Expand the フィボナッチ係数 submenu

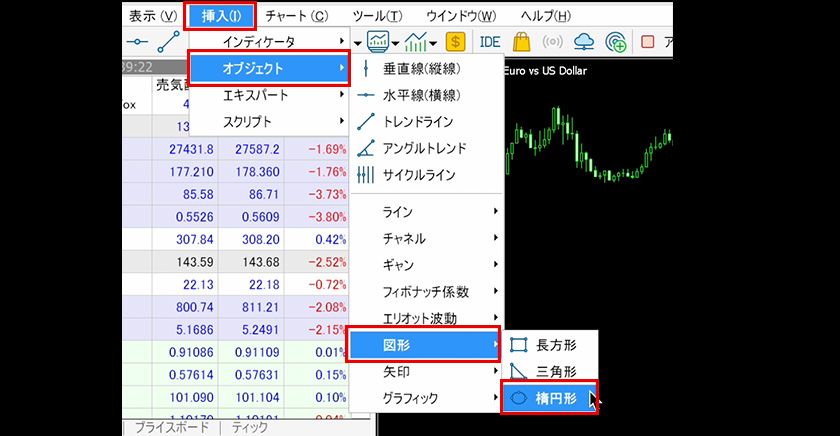pos(424,292)
